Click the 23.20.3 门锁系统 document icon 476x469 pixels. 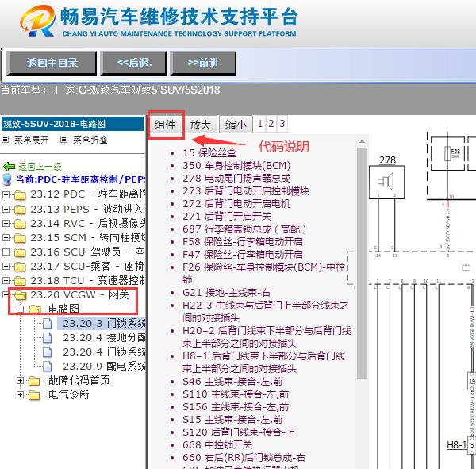click(48, 324)
